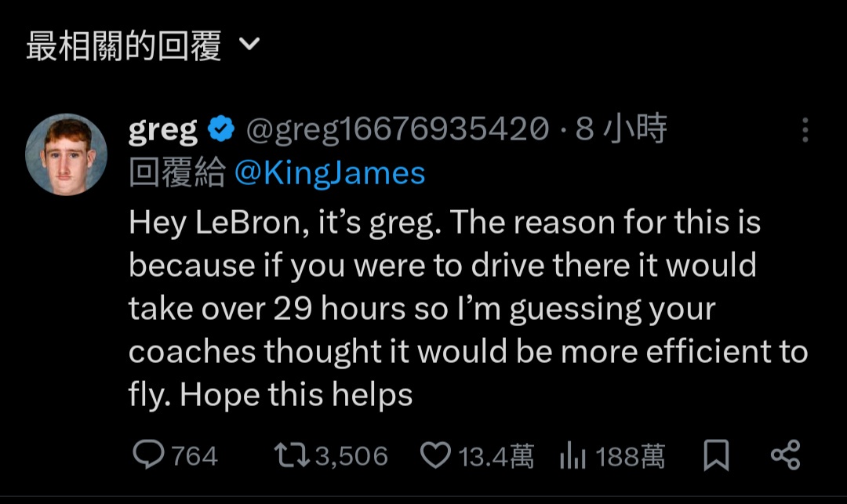Open the @KingJames mention link
The image size is (847, 504).
click(x=329, y=172)
